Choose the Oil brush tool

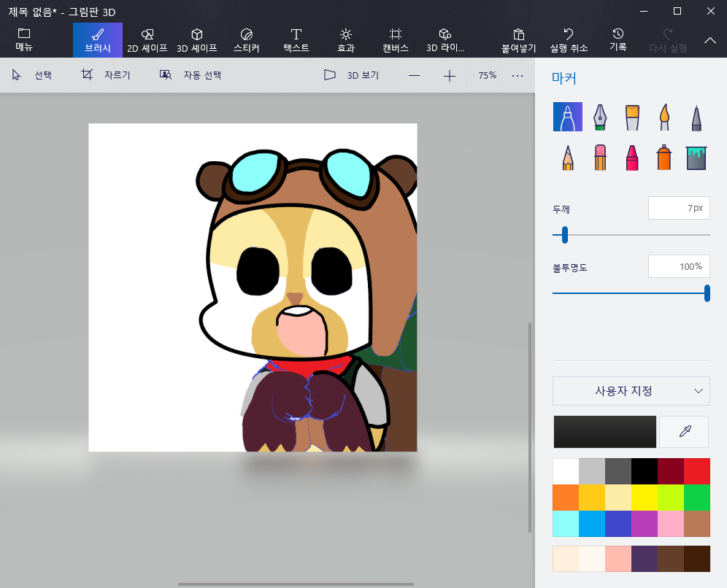coord(632,117)
